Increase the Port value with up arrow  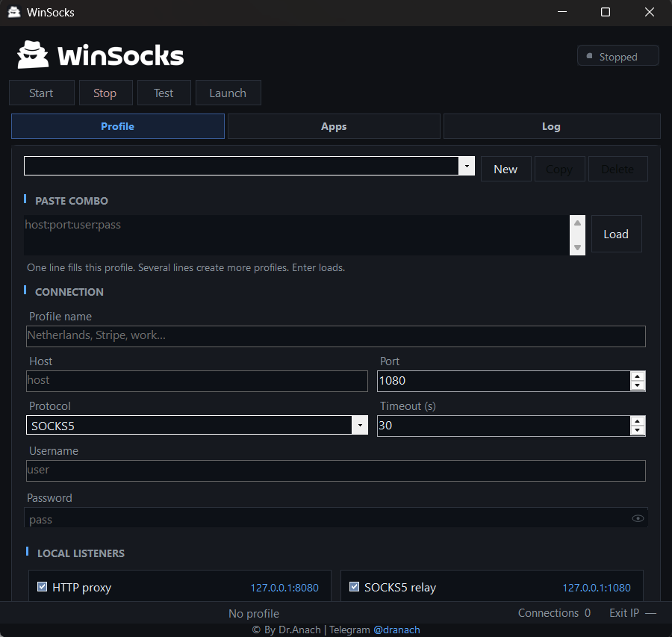click(638, 376)
